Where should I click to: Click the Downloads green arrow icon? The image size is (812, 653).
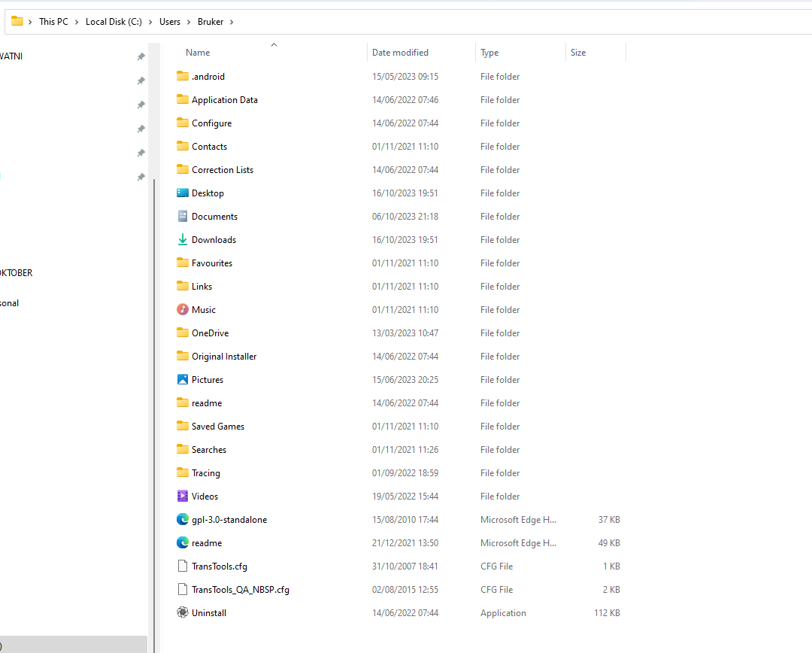point(183,240)
